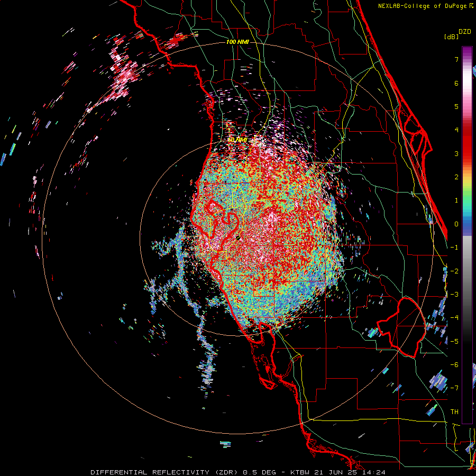
Task: Click the 6 dB tick label
Action: click(456, 83)
